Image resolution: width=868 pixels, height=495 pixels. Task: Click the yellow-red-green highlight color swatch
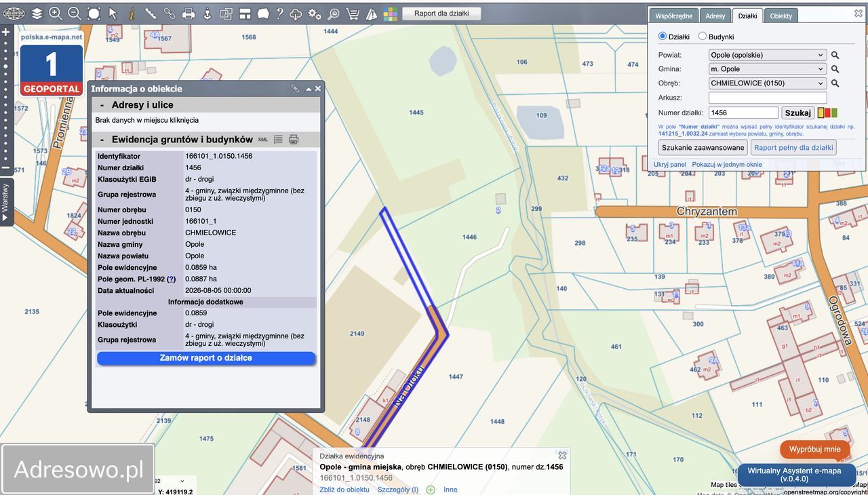coord(827,113)
